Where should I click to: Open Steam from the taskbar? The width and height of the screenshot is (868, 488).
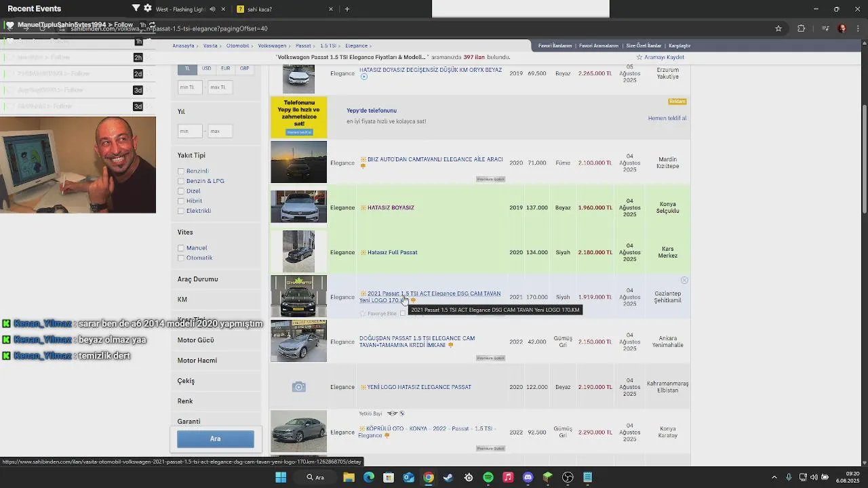[448, 477]
